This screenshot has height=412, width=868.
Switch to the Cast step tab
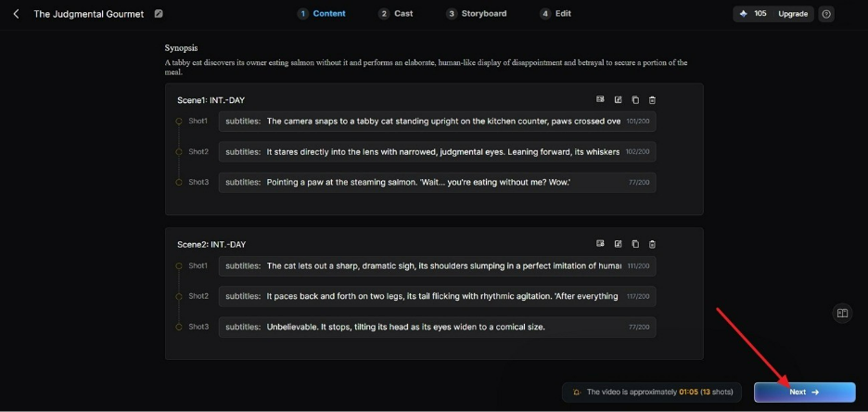point(396,14)
